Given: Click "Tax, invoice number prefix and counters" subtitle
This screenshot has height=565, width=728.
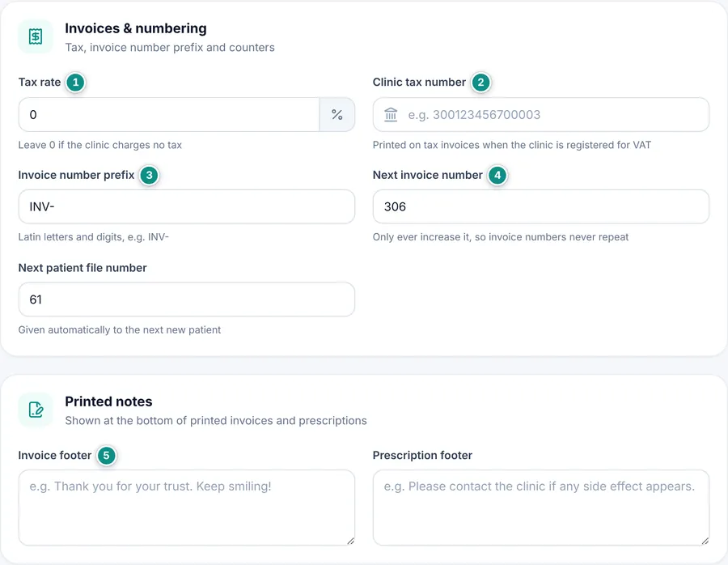Looking at the screenshot, I should coord(170,48).
